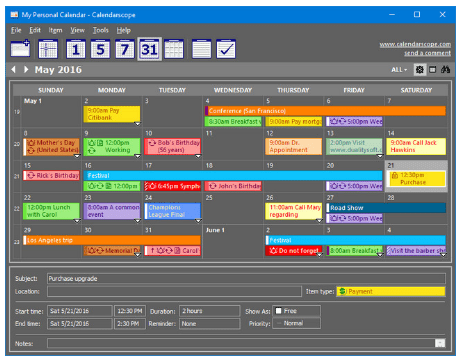Click the 2:30 PM end time field

pos(130,324)
